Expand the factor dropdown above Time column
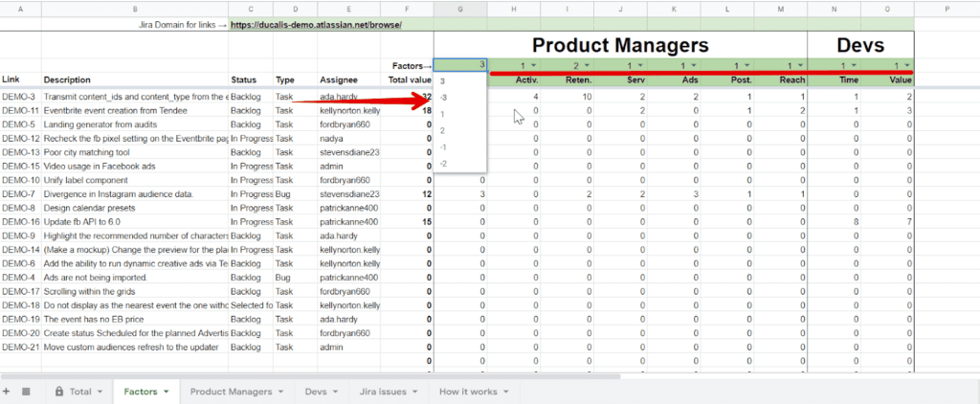Viewport: 980px width, 404px height. [857, 65]
